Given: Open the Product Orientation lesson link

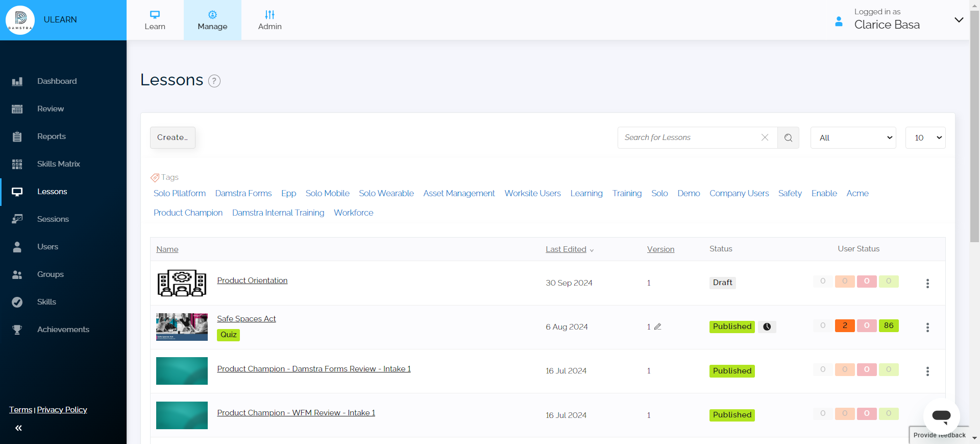Looking at the screenshot, I should [x=252, y=281].
